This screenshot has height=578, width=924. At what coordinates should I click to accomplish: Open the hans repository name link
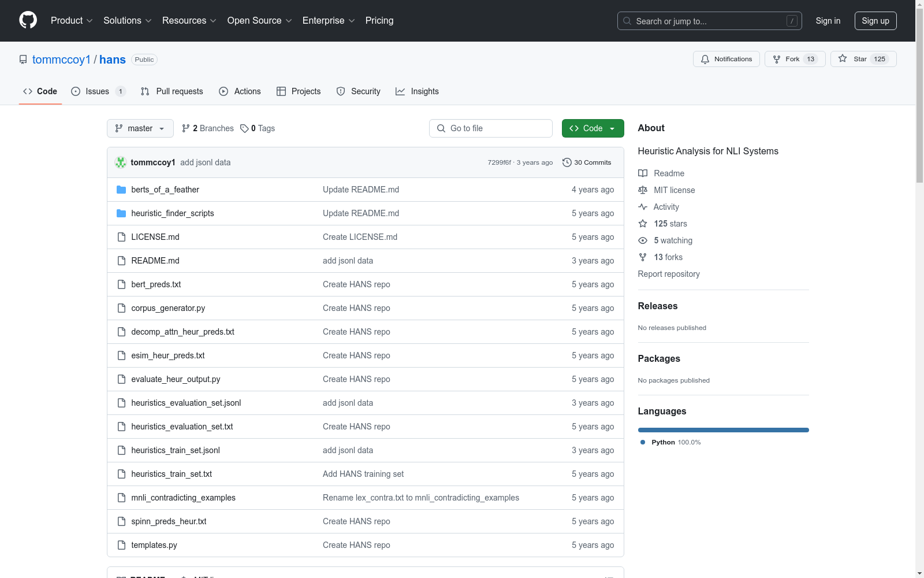point(113,60)
